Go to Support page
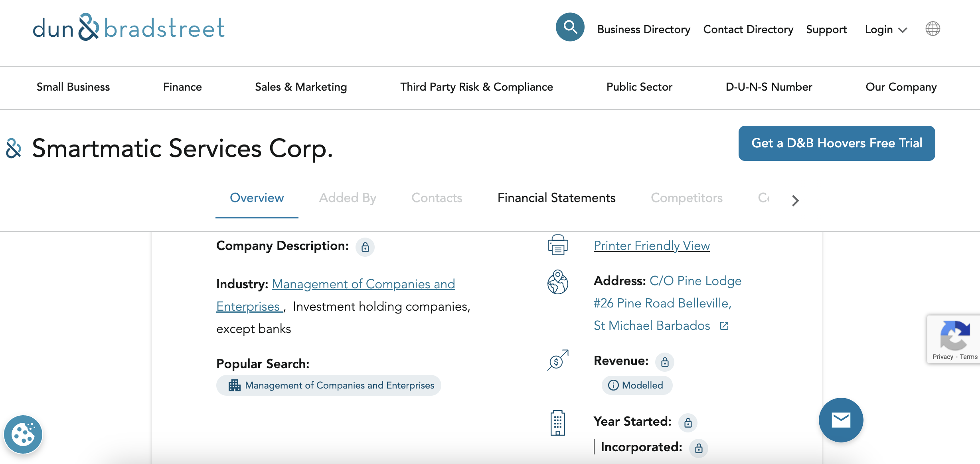 tap(826, 30)
